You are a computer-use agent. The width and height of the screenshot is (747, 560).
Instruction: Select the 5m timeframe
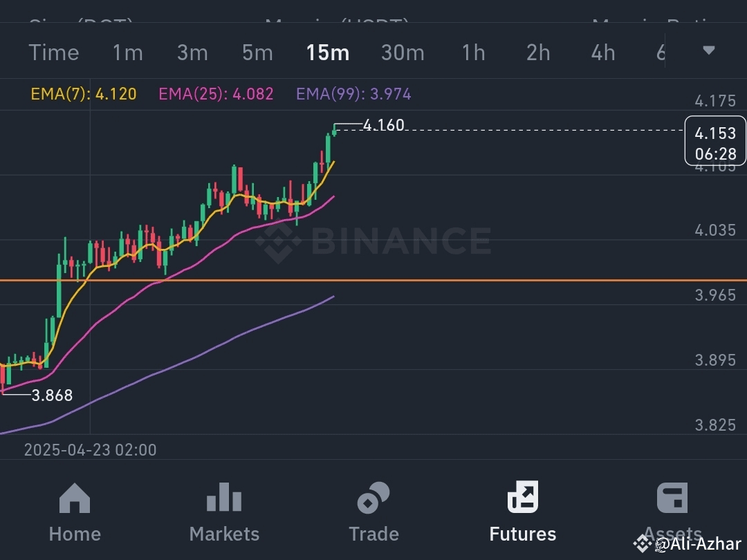pyautogui.click(x=257, y=53)
